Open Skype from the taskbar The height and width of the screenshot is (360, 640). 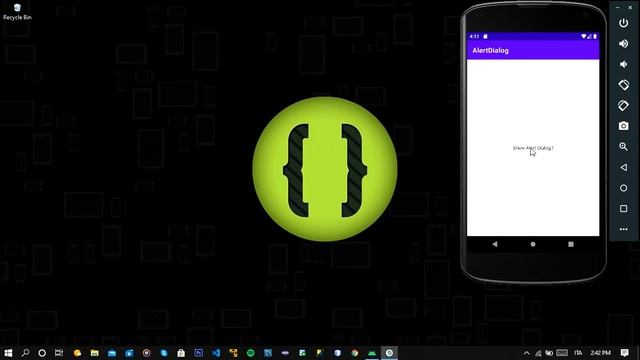click(164, 353)
